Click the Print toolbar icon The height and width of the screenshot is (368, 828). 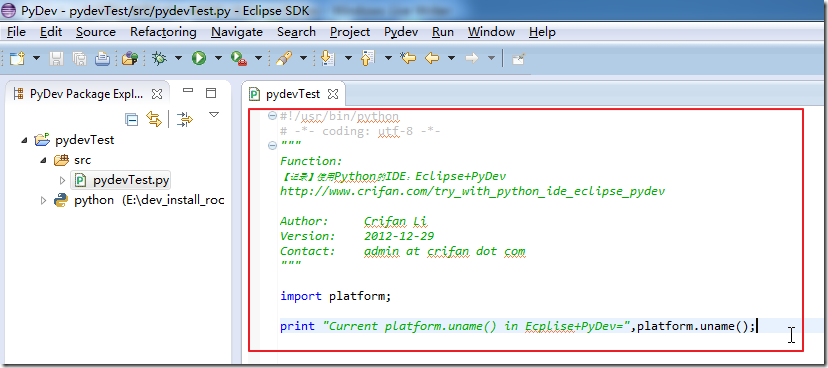tap(102, 58)
